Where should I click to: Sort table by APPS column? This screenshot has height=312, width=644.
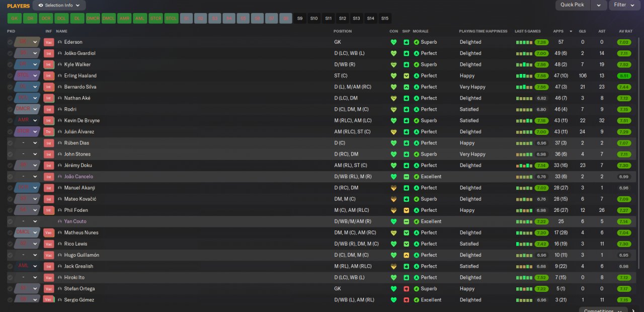pos(558,31)
